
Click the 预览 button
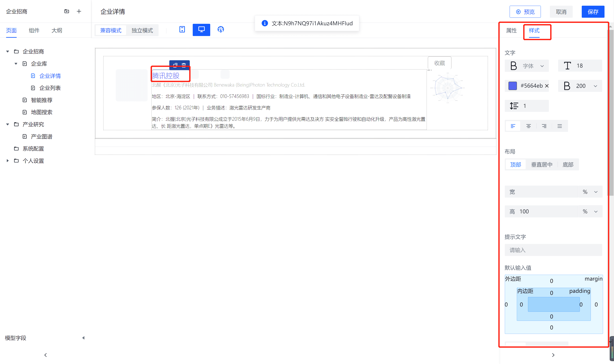[x=525, y=12]
